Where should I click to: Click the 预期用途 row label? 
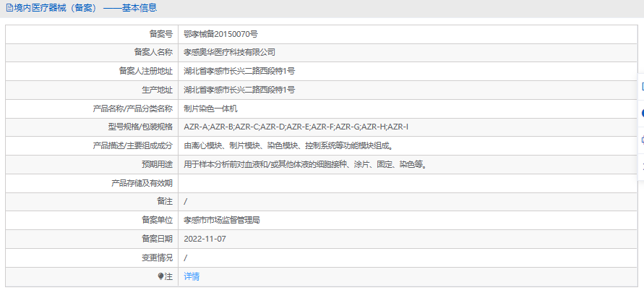[x=157, y=164]
